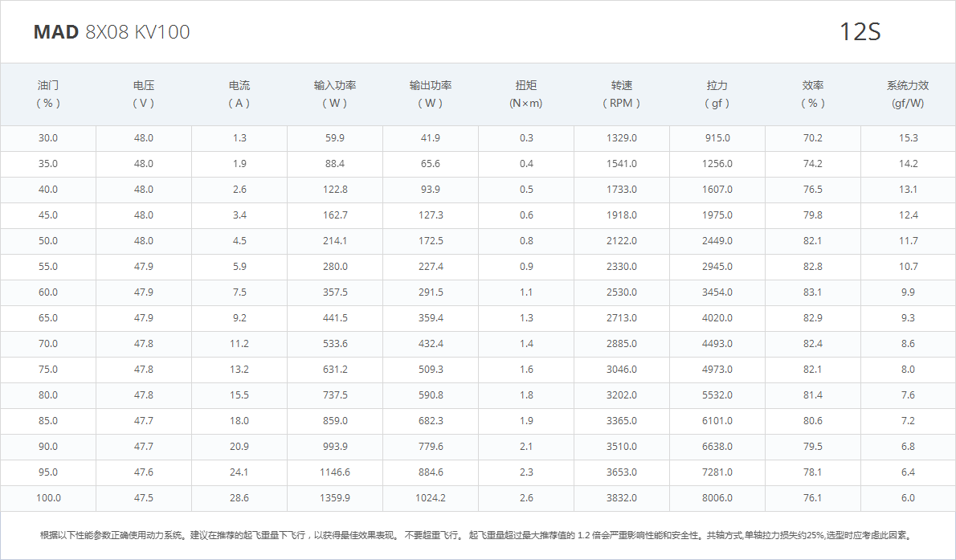
Task: Click RPM value "2330.0"
Action: (622, 267)
